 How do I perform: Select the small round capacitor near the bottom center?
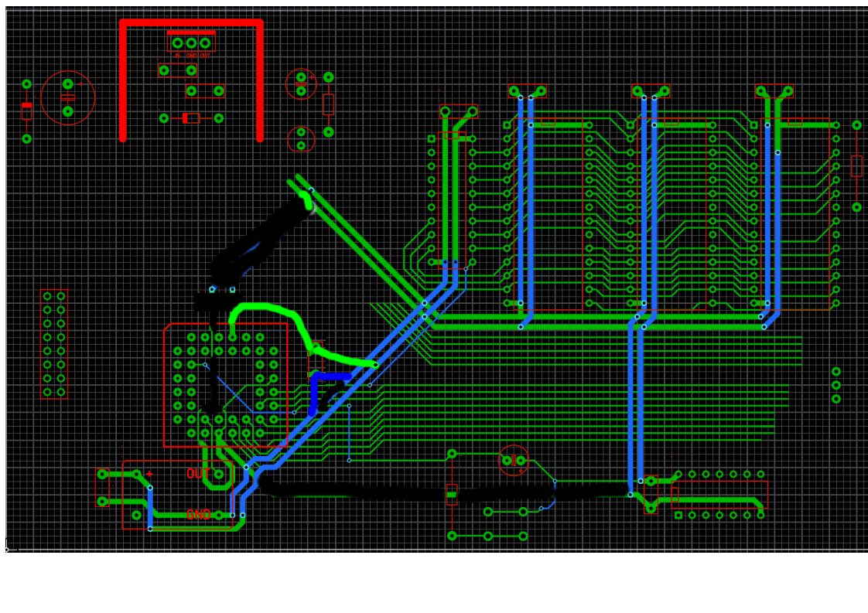(x=514, y=460)
